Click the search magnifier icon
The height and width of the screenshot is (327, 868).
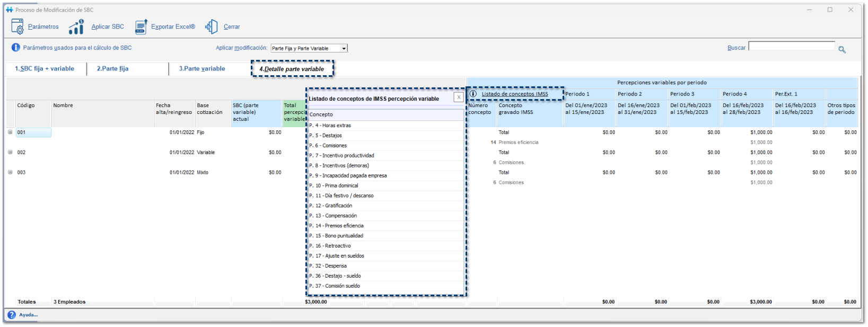coord(842,50)
